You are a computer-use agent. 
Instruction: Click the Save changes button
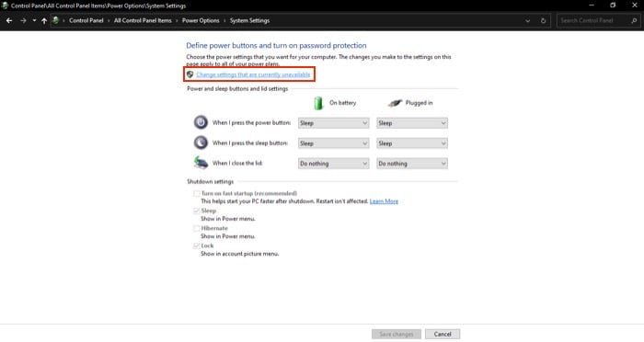click(x=397, y=335)
